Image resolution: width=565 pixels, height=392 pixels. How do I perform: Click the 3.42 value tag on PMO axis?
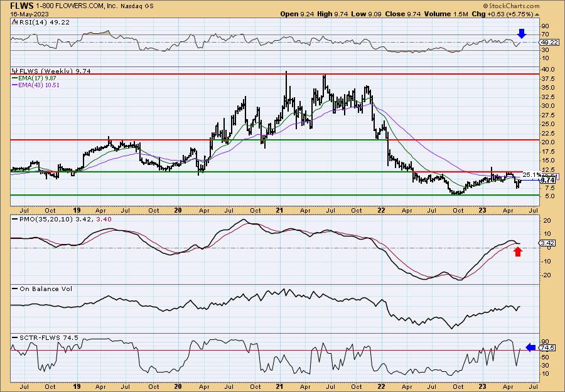pos(547,243)
